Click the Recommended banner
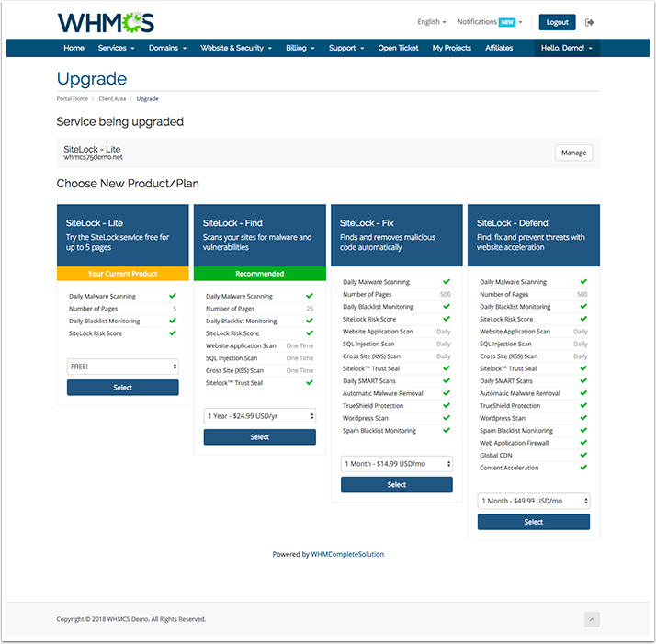The image size is (656, 644). point(259,274)
